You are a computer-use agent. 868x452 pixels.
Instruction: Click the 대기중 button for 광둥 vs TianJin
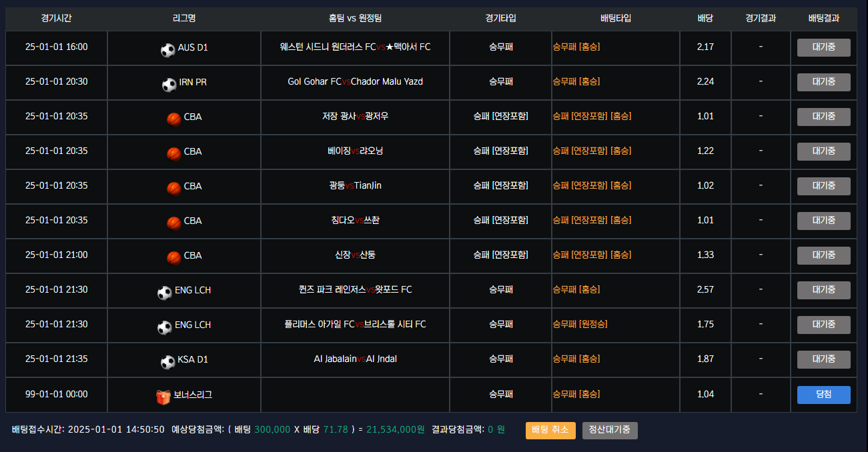(x=824, y=186)
